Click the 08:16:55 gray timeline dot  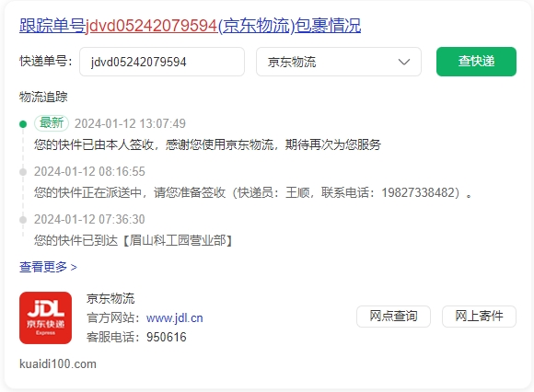tap(23, 172)
